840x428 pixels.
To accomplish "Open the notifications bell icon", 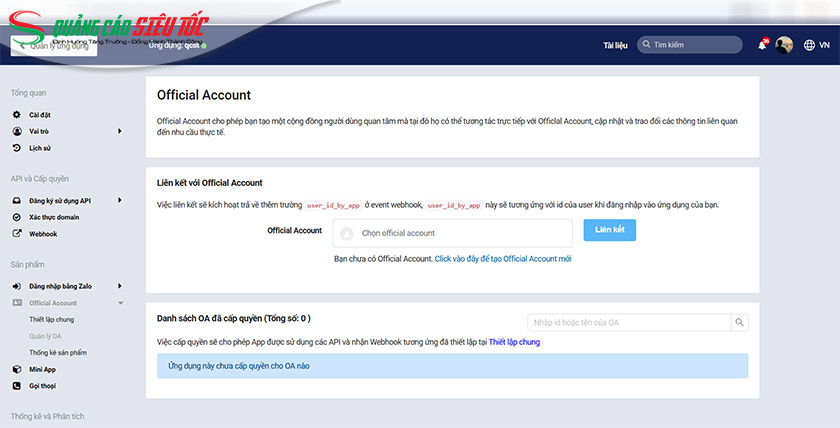I will coord(763,45).
